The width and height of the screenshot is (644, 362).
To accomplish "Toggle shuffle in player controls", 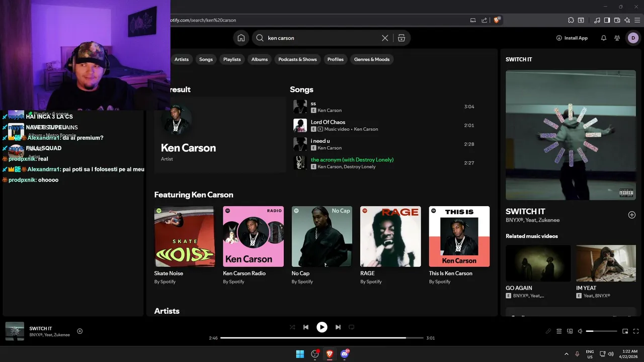I will point(292,327).
